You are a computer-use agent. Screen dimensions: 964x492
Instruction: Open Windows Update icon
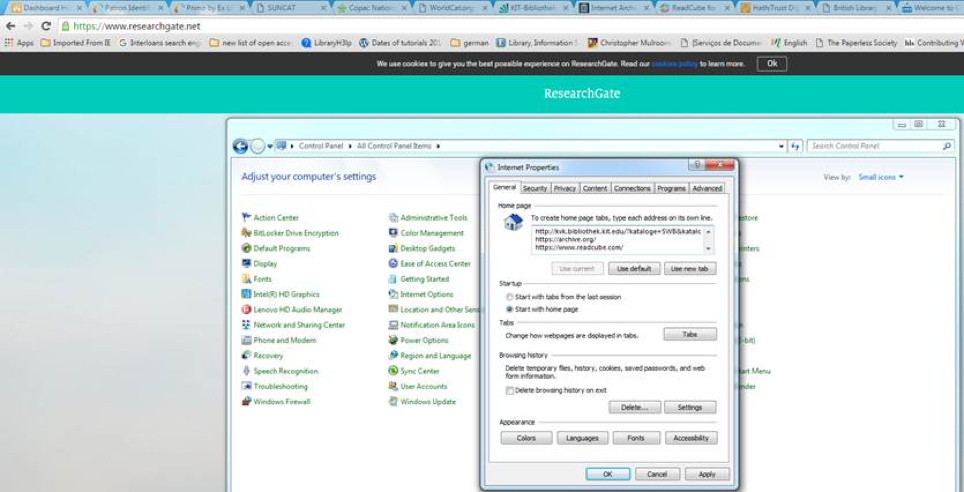(393, 402)
